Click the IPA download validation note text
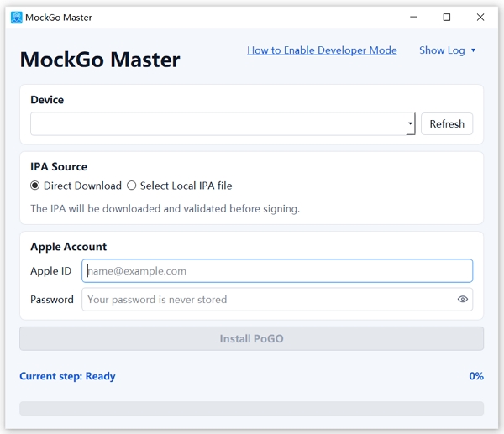504x434 pixels. click(165, 209)
